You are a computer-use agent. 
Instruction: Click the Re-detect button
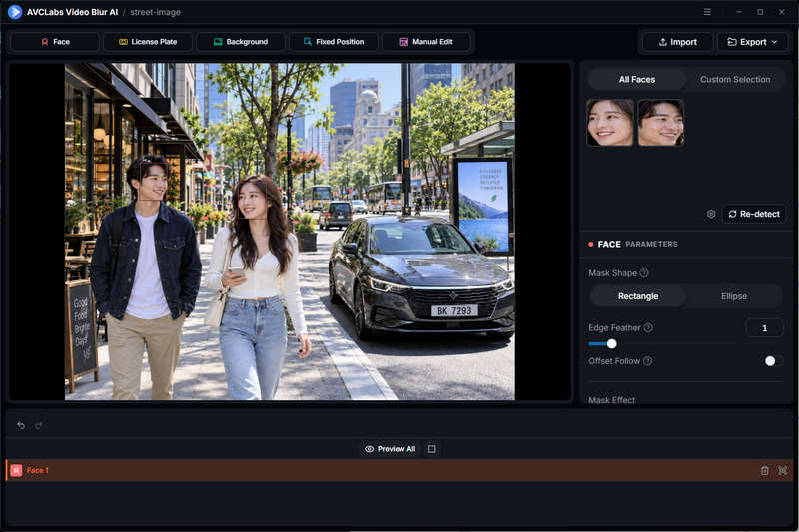[754, 214]
